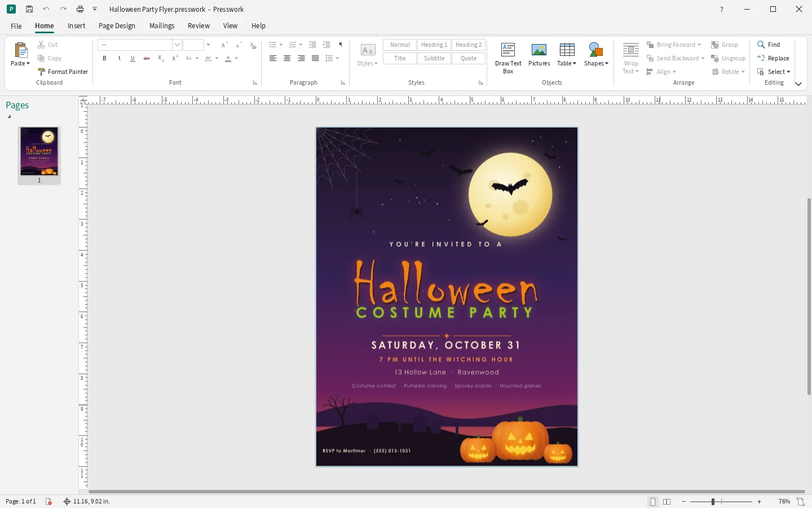
Task: Clear all text formatting
Action: 253,45
